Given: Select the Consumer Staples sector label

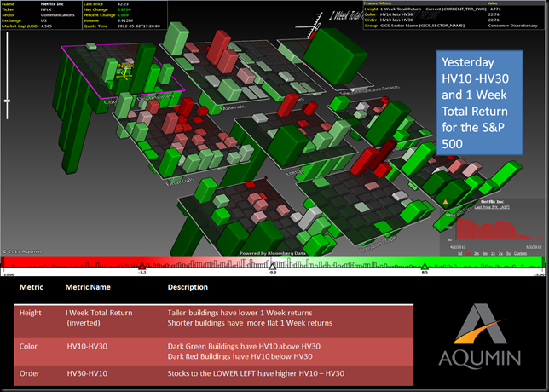Looking at the screenshot, I should point(379,244).
